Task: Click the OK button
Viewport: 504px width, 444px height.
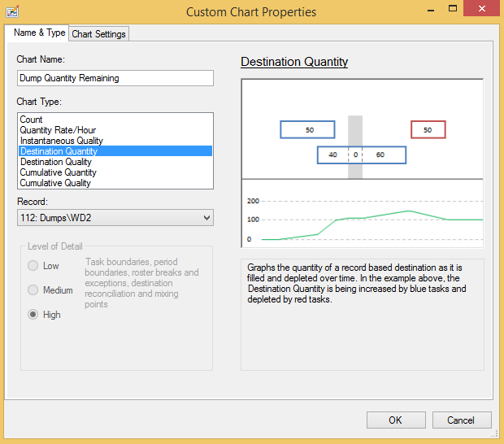Action: 396,420
